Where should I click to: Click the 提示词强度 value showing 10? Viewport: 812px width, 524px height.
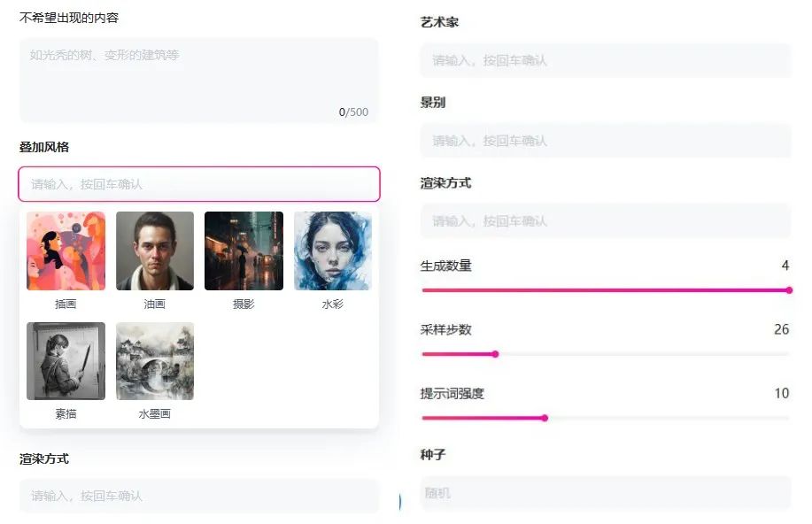[780, 392]
